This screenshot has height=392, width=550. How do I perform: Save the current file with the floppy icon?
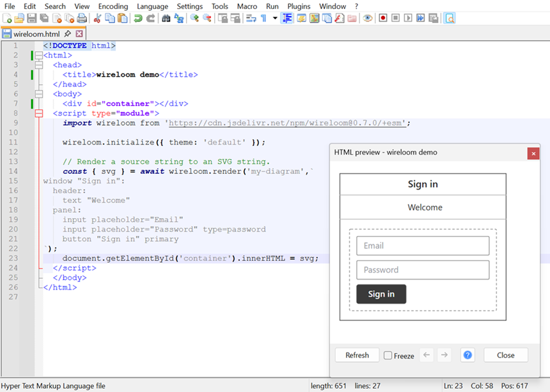point(32,19)
